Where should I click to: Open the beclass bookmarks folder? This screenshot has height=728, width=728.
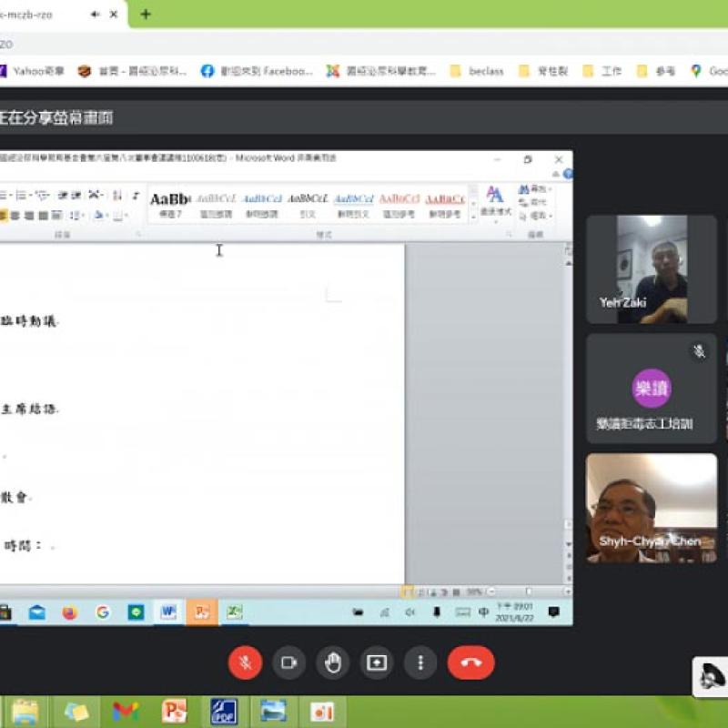tap(477, 71)
